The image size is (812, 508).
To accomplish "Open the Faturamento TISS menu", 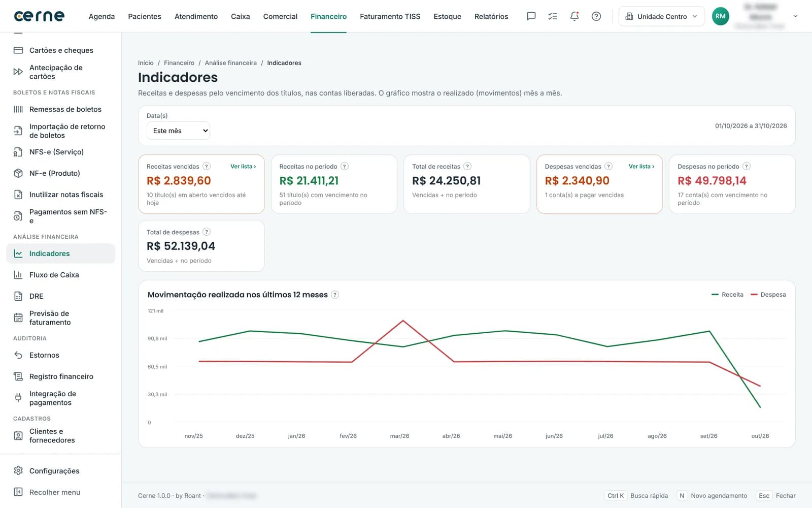I will point(390,16).
